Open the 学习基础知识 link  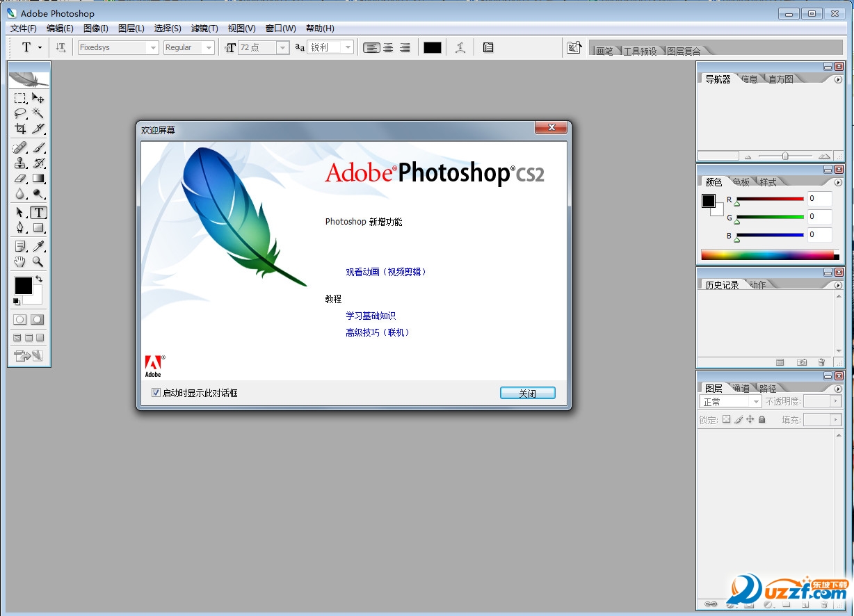click(x=371, y=316)
